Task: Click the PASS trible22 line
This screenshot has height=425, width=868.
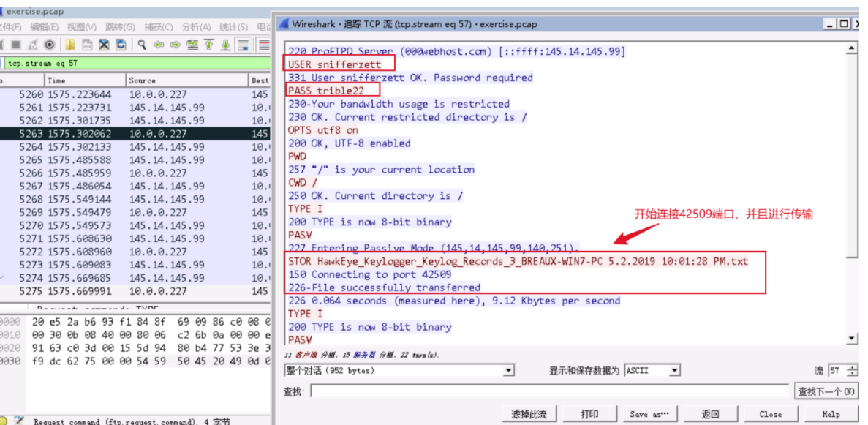Action: (x=327, y=90)
